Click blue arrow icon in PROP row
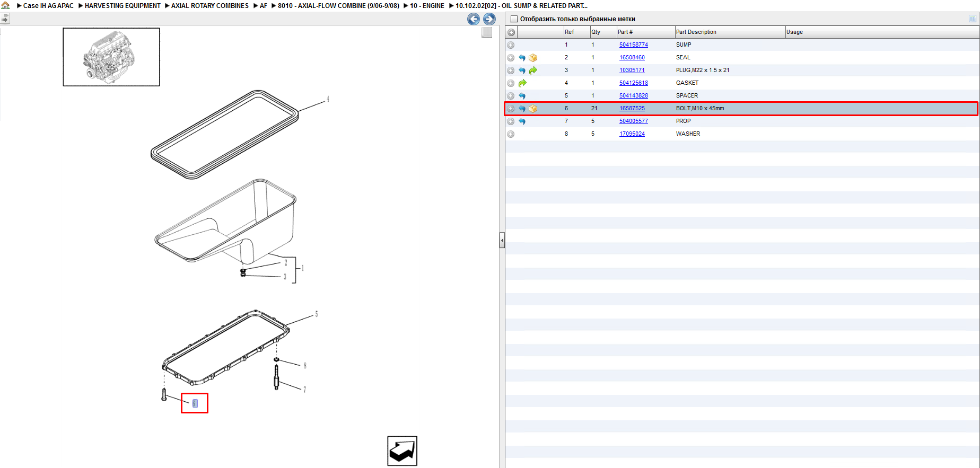 click(x=522, y=121)
